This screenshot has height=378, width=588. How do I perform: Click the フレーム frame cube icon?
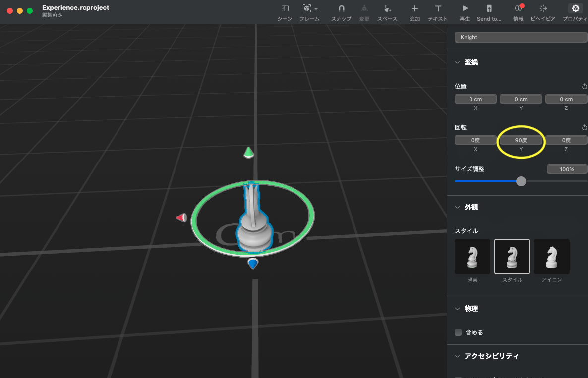click(x=307, y=8)
